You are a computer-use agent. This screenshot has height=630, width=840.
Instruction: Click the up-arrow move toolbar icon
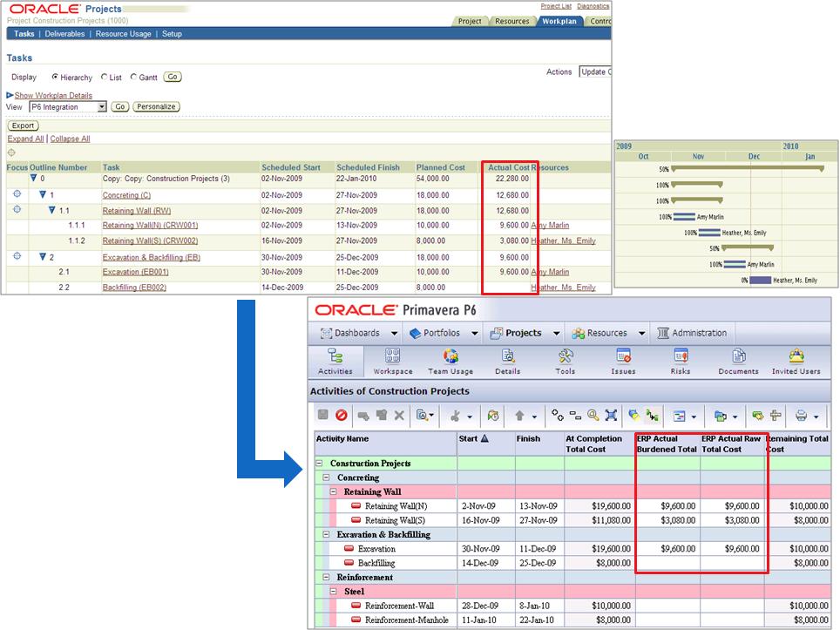tap(519, 415)
